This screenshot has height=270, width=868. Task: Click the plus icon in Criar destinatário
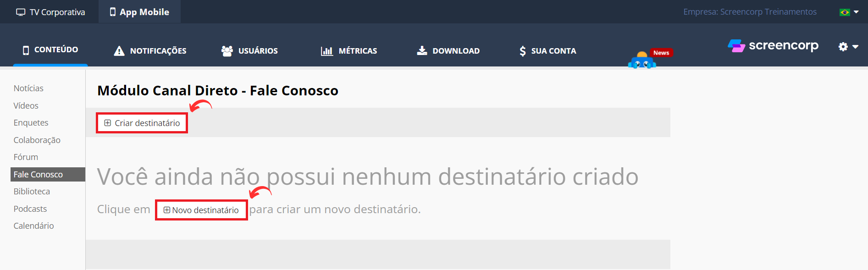pos(108,123)
